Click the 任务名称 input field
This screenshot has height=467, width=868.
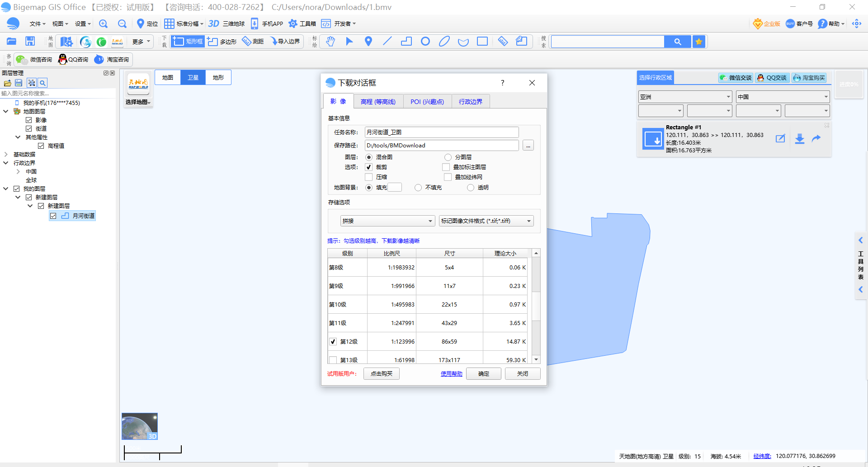pos(441,132)
